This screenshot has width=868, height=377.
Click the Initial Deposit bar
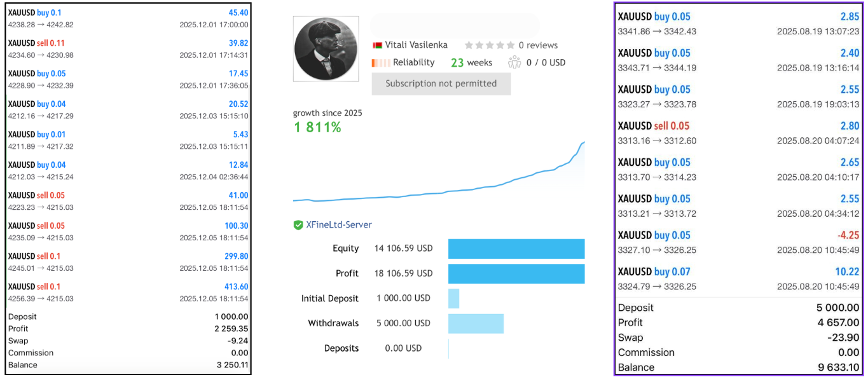pos(453,298)
